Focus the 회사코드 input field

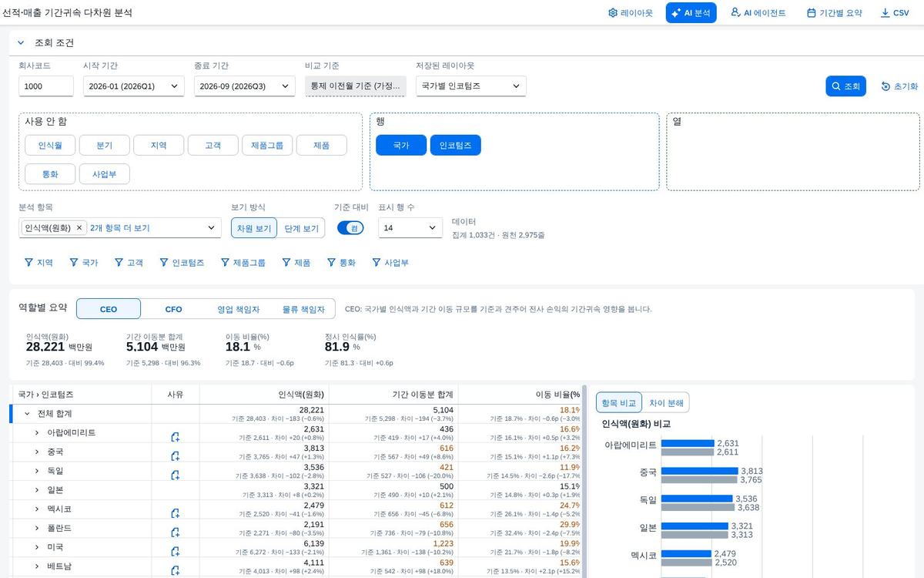pos(46,86)
